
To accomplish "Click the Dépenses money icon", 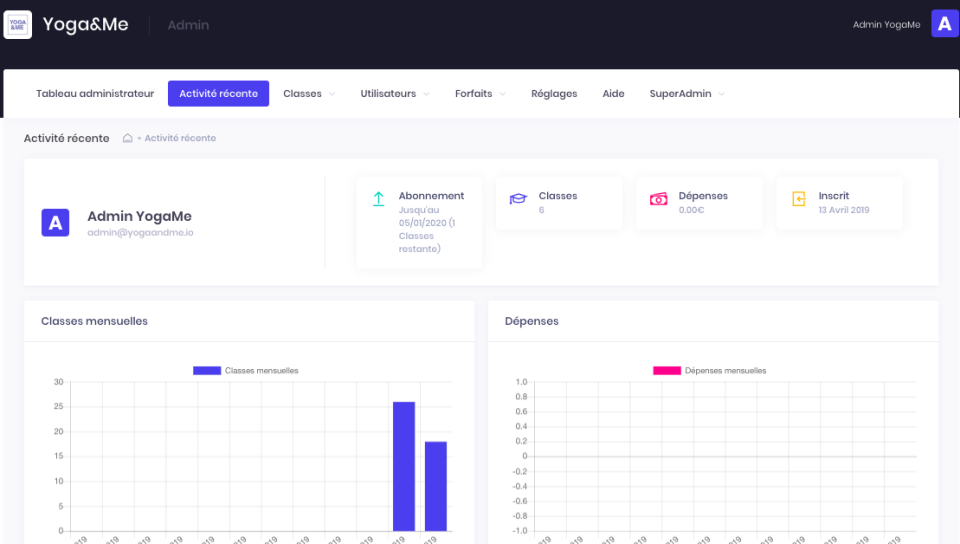I will point(658,199).
